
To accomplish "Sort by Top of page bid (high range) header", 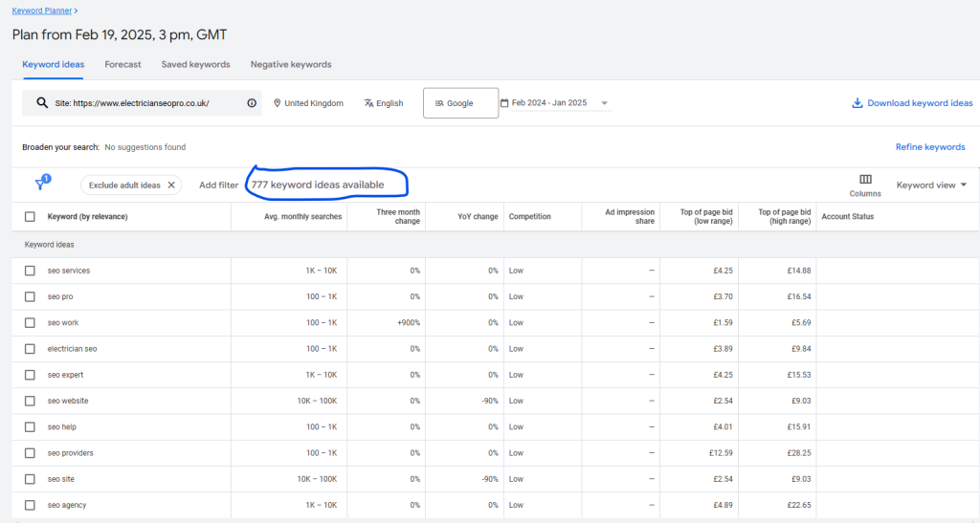I will 785,217.
